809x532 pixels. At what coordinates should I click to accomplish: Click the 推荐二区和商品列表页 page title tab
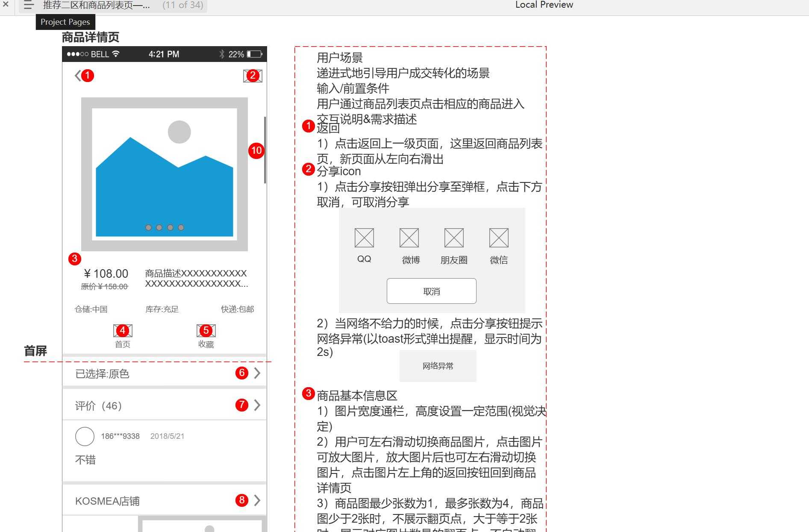pyautogui.click(x=95, y=5)
